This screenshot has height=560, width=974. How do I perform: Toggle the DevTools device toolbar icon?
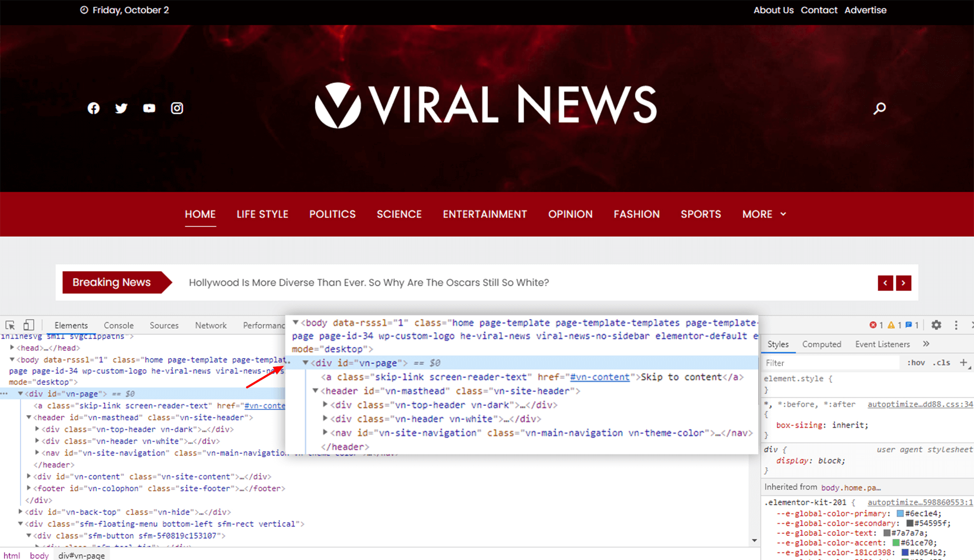[x=29, y=325]
